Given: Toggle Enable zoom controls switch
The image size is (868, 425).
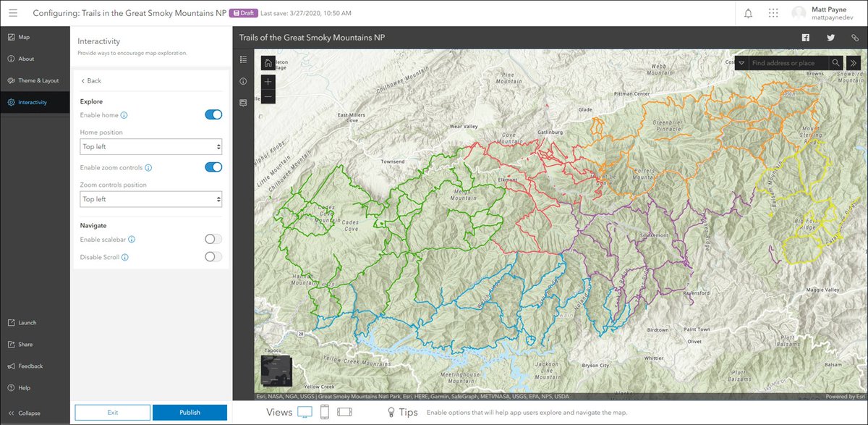Looking at the screenshot, I should coord(213,167).
